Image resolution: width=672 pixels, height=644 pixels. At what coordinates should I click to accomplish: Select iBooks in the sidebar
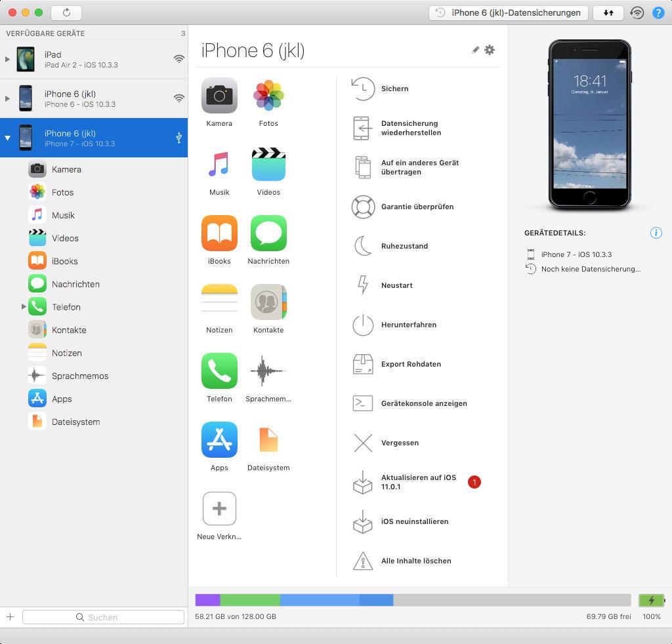[x=94, y=261]
